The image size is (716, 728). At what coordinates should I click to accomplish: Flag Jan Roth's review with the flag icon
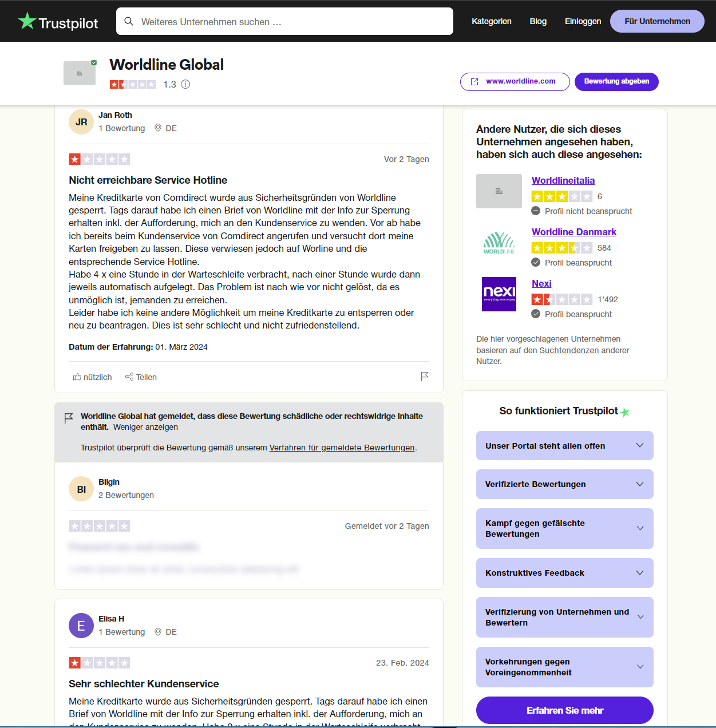tap(425, 377)
